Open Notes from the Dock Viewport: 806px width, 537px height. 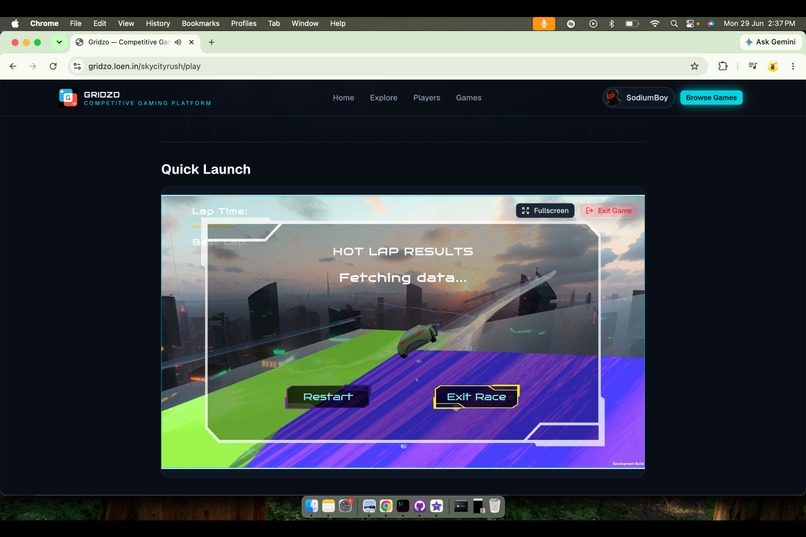click(x=328, y=506)
